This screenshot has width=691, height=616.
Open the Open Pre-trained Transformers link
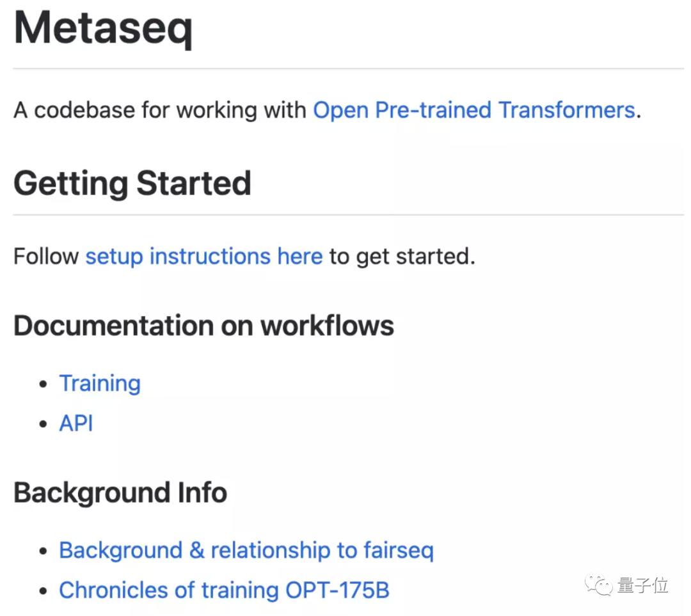[473, 110]
